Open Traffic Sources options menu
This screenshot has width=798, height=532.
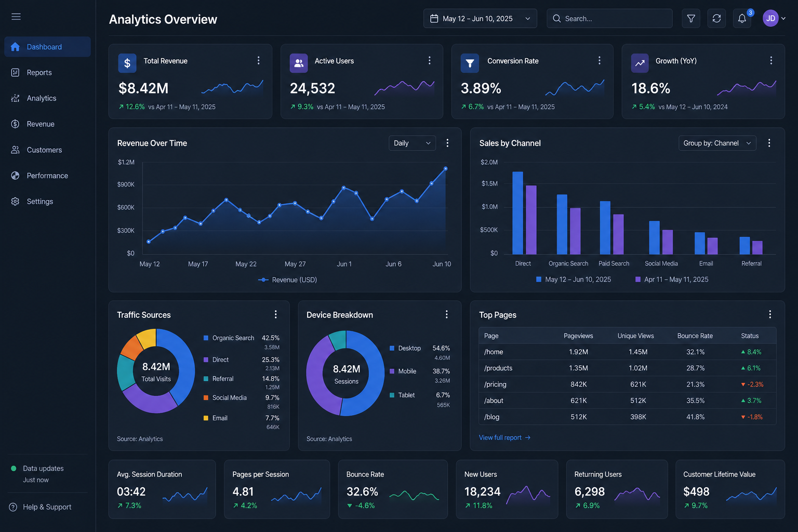click(x=275, y=314)
